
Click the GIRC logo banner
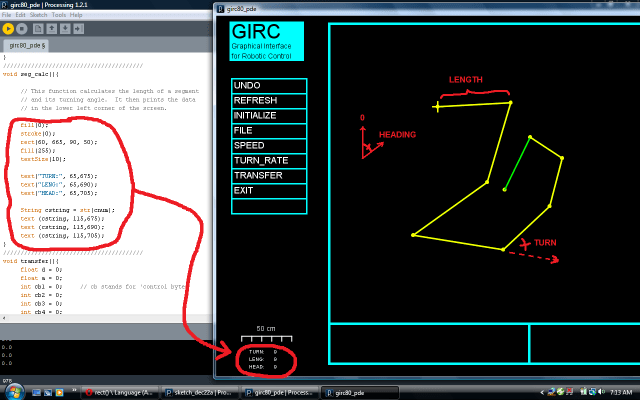tap(267, 41)
